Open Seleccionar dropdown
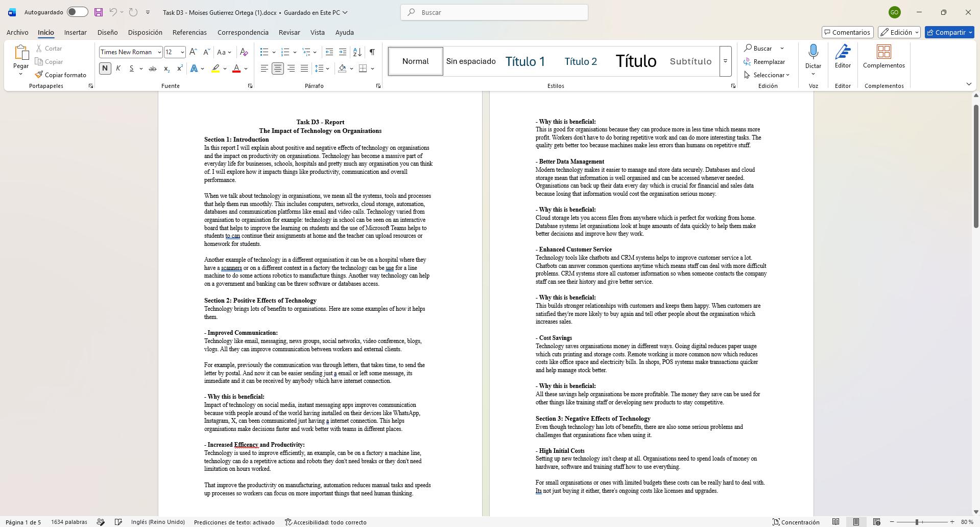Screen dimensions: 980x527 [x=767, y=75]
